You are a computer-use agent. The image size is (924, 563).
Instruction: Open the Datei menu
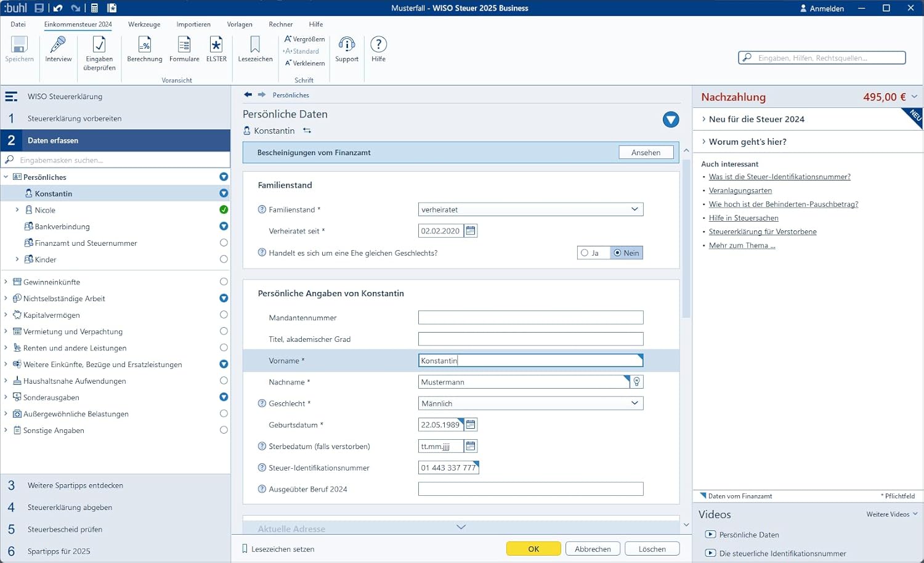(18, 24)
